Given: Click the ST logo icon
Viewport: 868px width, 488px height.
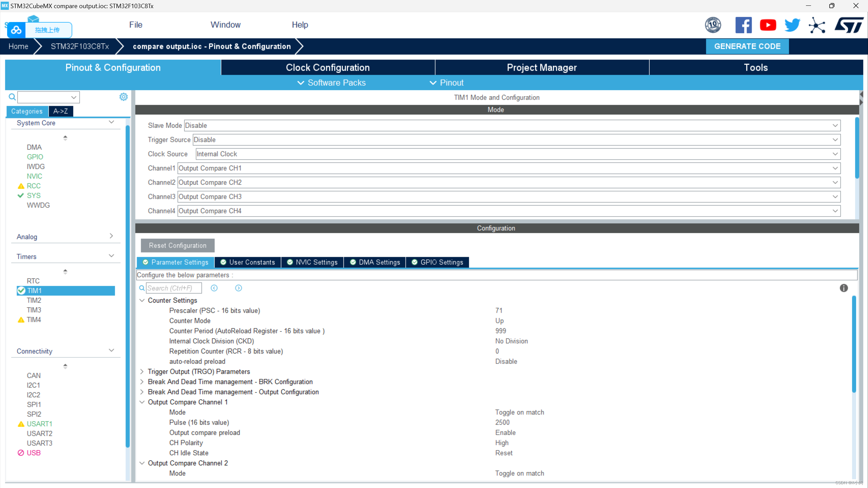Looking at the screenshot, I should tap(849, 25).
